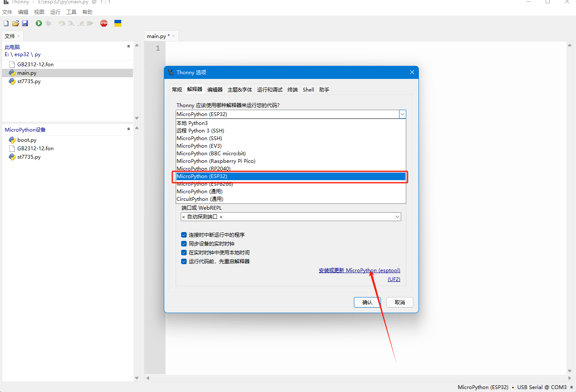The height and width of the screenshot is (392, 576).
Task: Click the 确认 button
Action: (367, 302)
